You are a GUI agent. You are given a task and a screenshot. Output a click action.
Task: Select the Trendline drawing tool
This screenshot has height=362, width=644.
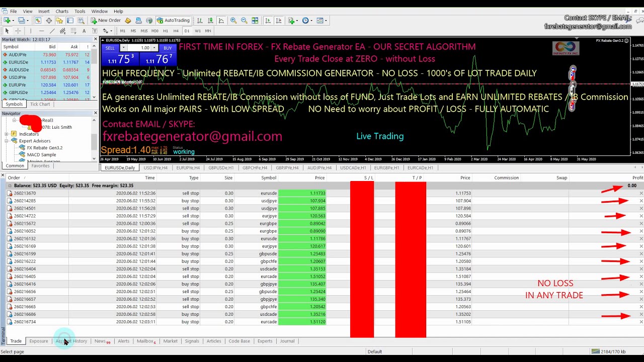52,31
